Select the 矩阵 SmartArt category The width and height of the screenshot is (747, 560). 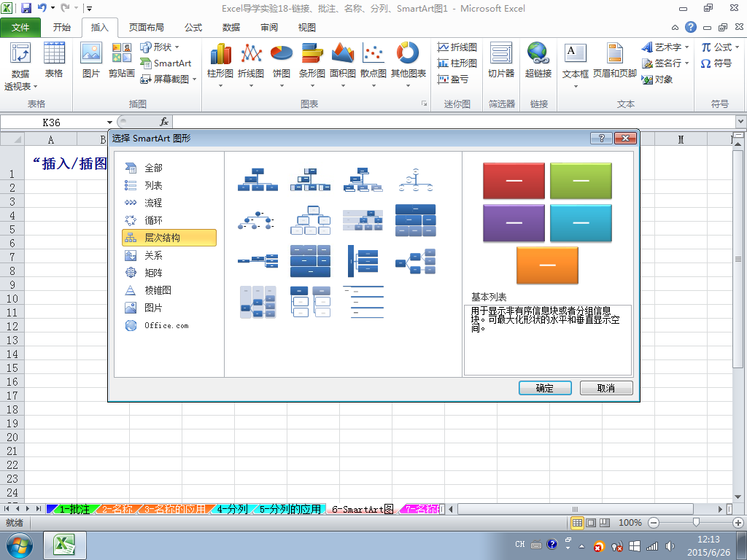pos(169,273)
